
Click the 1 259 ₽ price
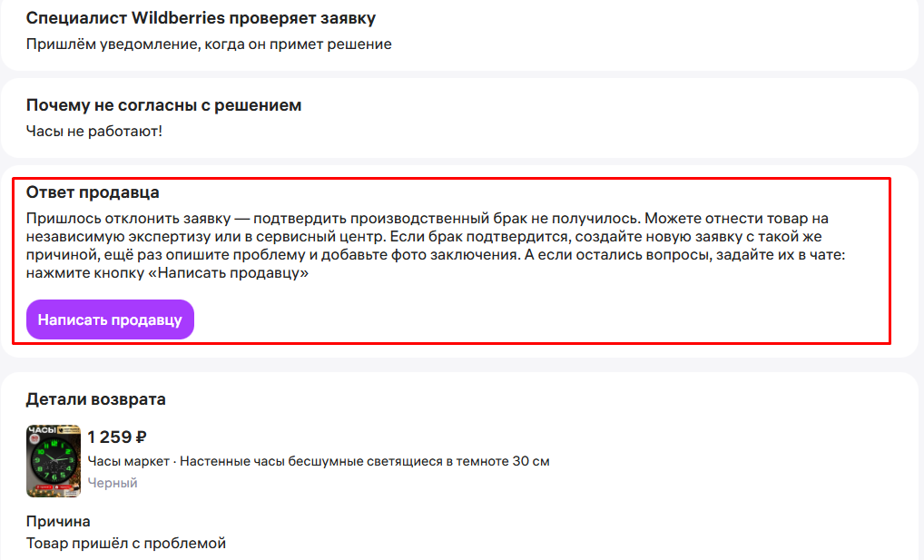(x=118, y=437)
